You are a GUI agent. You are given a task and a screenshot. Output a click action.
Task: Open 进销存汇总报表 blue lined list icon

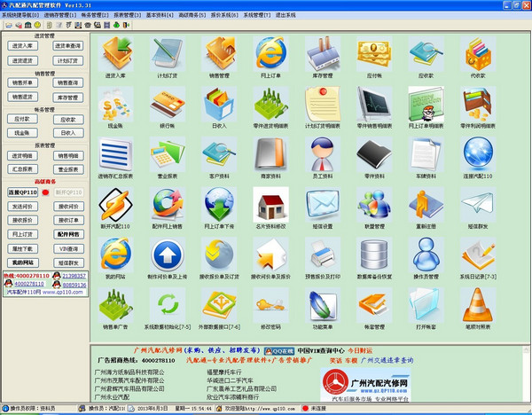coord(115,154)
